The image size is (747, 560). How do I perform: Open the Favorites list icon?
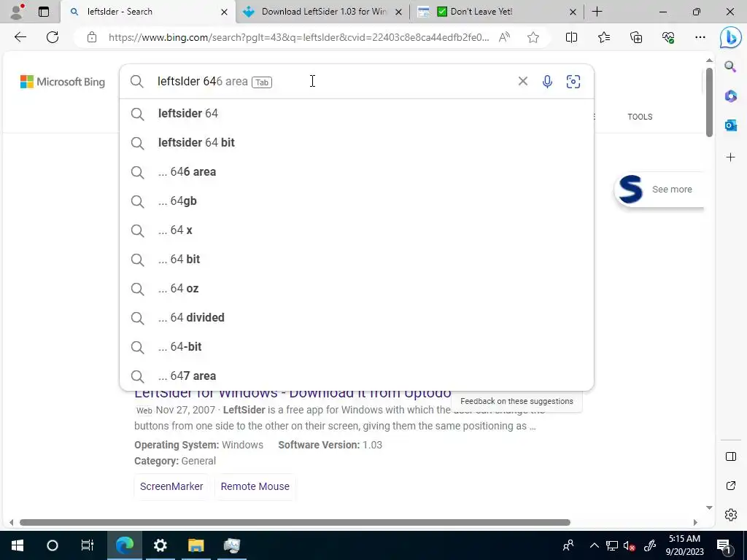tap(603, 37)
